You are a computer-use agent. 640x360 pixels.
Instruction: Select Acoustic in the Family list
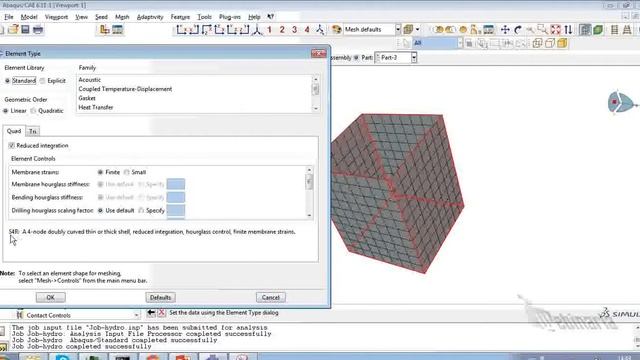click(x=89, y=80)
